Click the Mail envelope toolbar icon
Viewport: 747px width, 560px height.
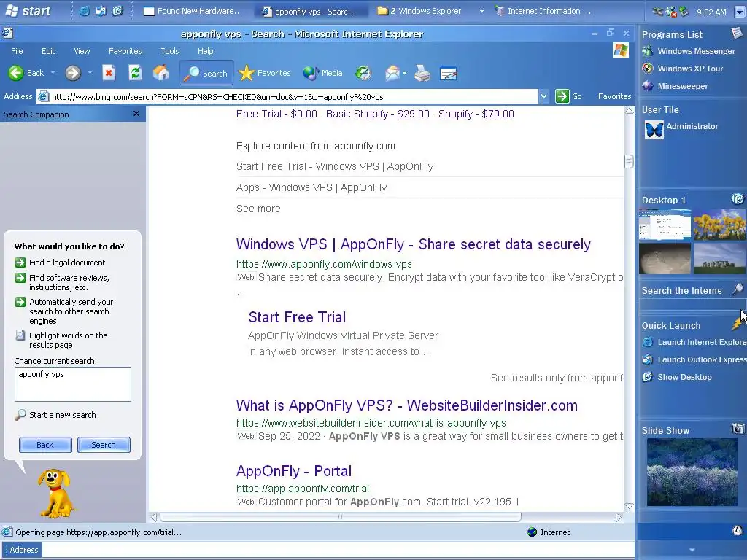(392, 73)
